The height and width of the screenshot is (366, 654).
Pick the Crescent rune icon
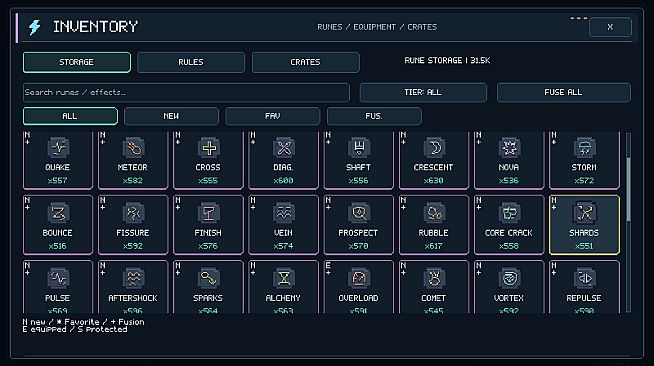coord(434,148)
